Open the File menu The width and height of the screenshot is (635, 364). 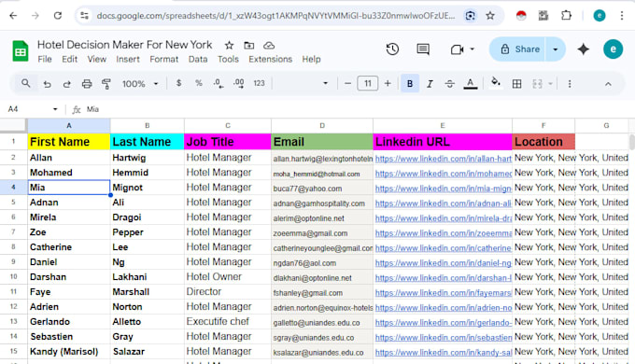(x=45, y=59)
